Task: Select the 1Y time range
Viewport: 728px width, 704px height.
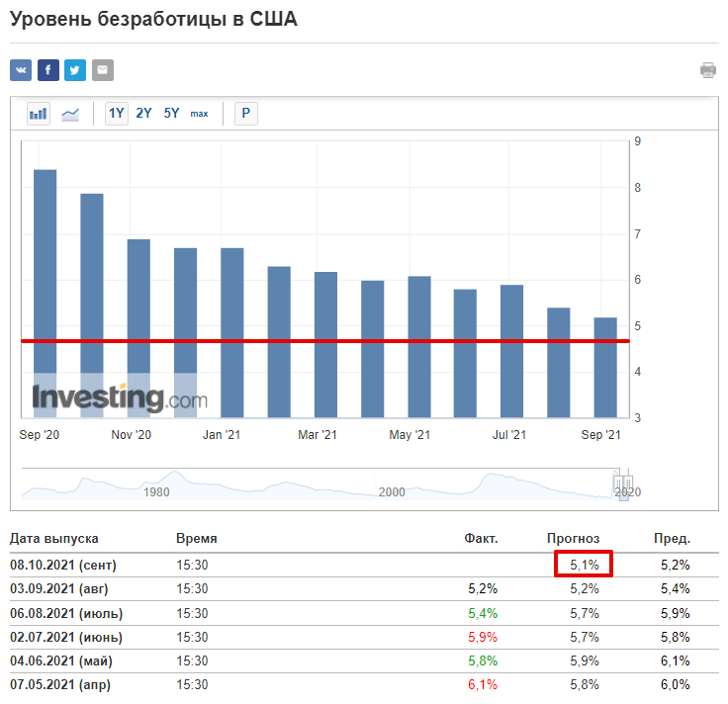Action: click(x=116, y=114)
